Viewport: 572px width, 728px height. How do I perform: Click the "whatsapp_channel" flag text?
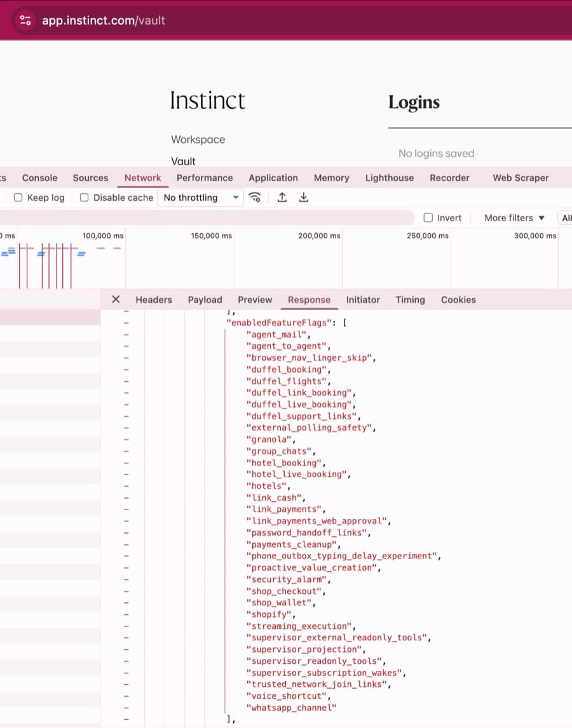click(x=291, y=708)
